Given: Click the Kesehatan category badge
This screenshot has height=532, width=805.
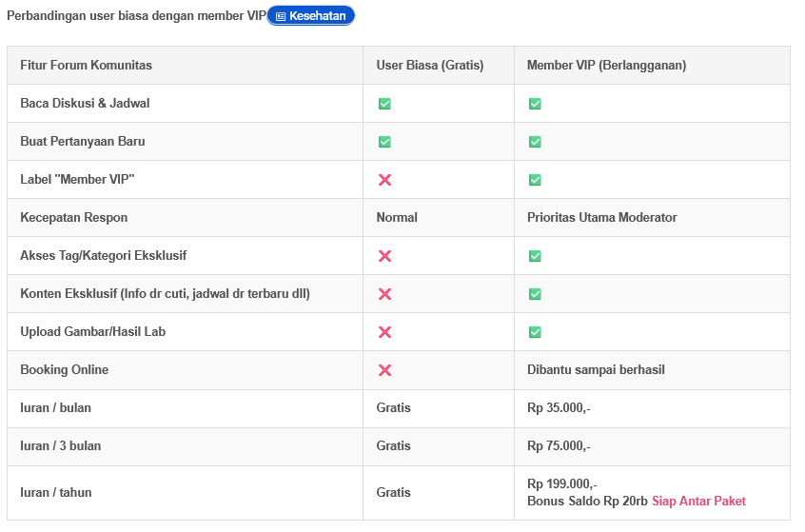Looking at the screenshot, I should [310, 16].
